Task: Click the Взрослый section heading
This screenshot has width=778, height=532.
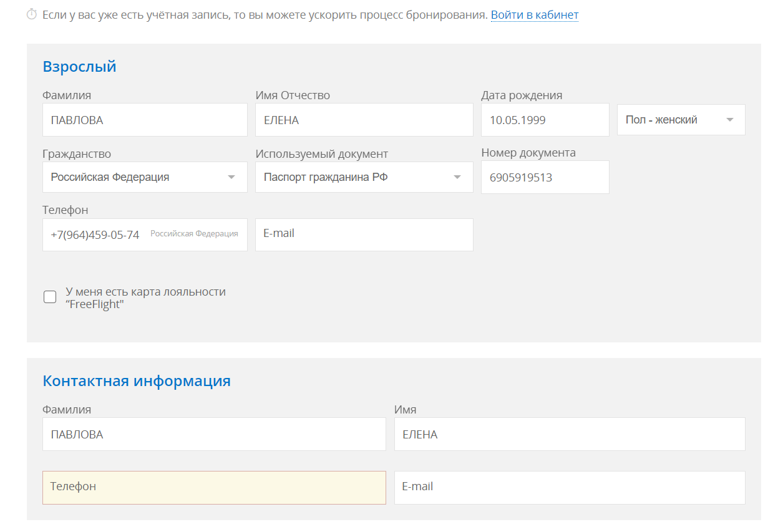Action: pos(79,67)
